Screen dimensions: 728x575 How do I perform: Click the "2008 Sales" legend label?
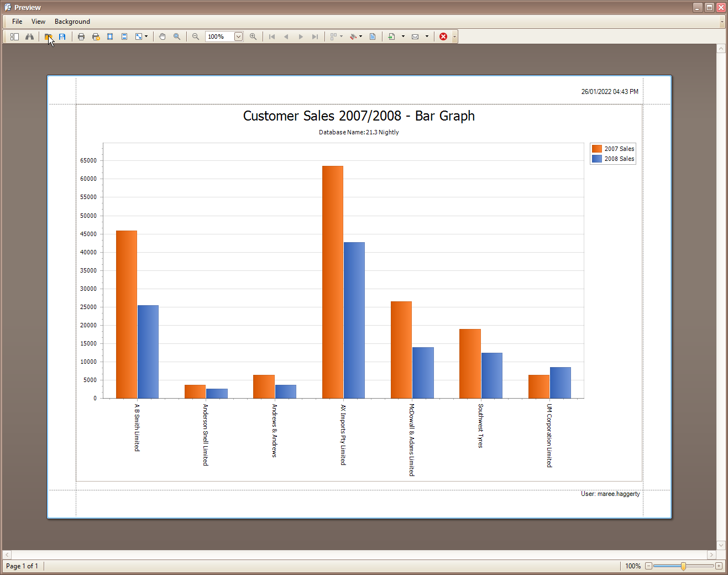(619, 159)
